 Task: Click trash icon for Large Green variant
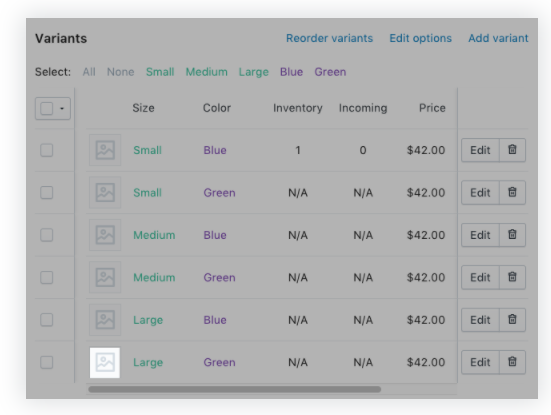pos(512,362)
